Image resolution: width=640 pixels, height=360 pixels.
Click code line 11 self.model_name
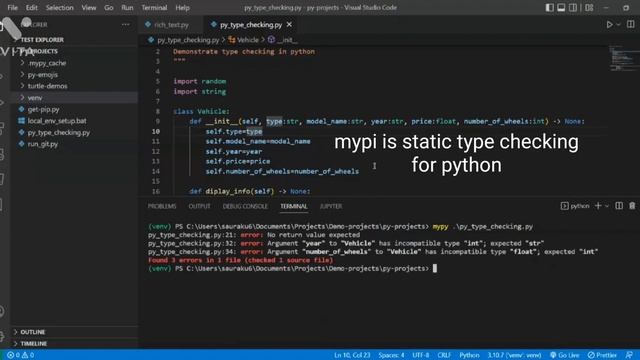pyautogui.click(x=258, y=141)
